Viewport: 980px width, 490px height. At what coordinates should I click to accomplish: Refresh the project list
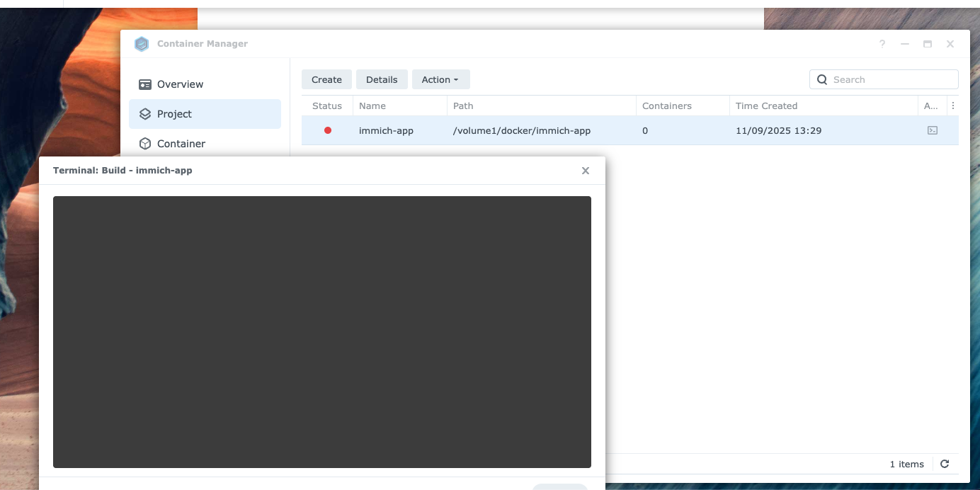point(945,464)
